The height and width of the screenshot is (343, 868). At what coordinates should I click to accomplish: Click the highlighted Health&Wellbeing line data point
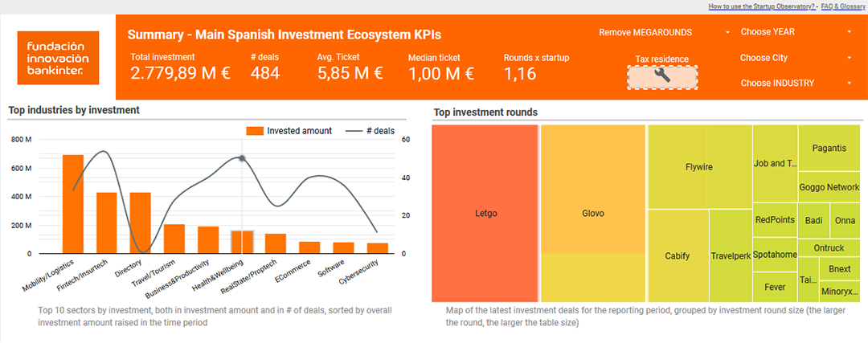click(242, 158)
